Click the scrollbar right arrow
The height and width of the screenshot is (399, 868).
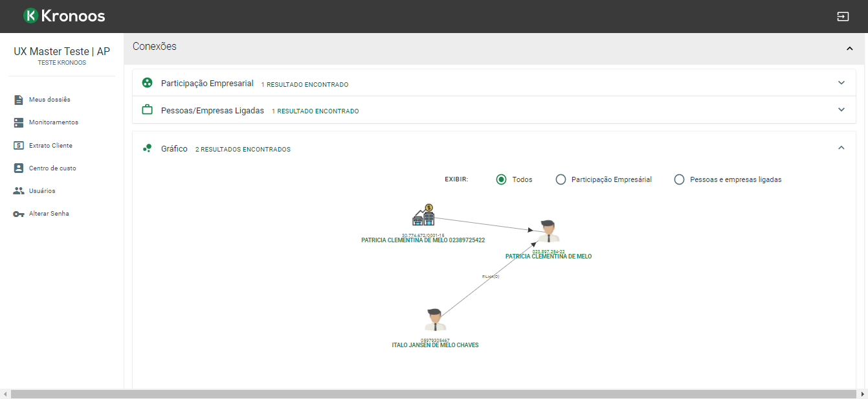862,394
